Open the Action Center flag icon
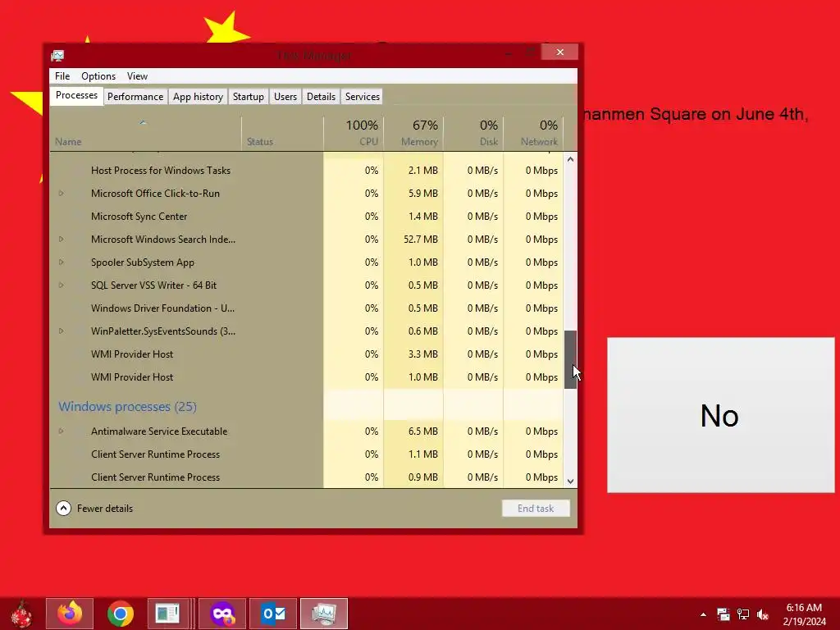 tap(724, 614)
